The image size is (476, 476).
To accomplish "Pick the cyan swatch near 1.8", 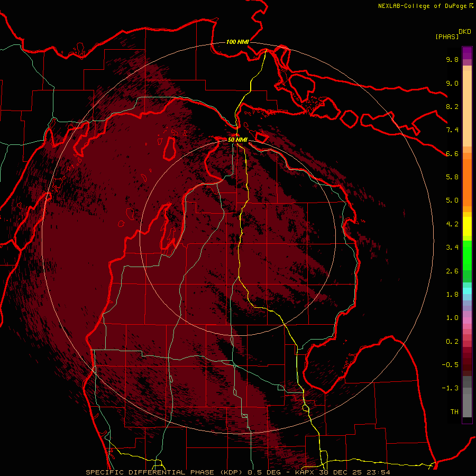I will [x=467, y=291].
